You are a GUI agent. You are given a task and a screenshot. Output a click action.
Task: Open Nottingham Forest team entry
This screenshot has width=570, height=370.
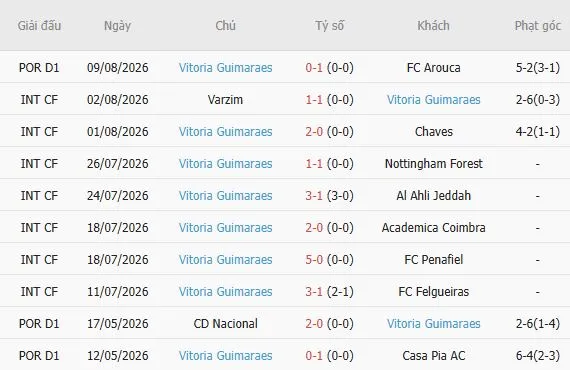click(434, 164)
